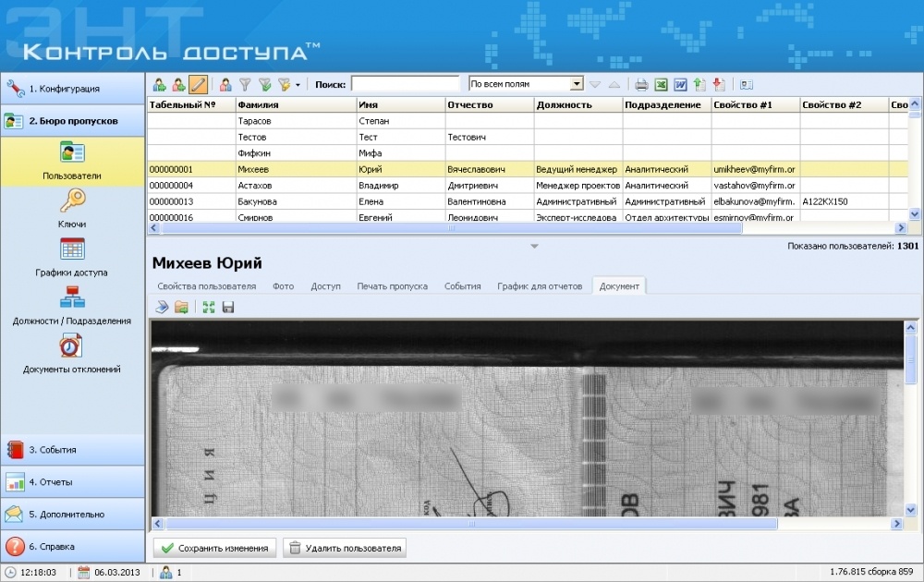The width and height of the screenshot is (924, 582).
Task: Select Пользователи in the sidebar
Action: 72,160
